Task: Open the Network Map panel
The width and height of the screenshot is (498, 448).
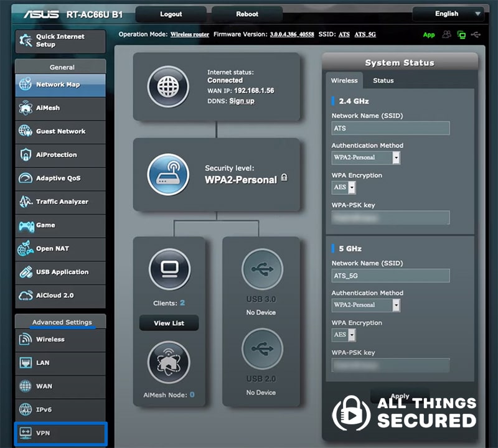Action: 60,85
